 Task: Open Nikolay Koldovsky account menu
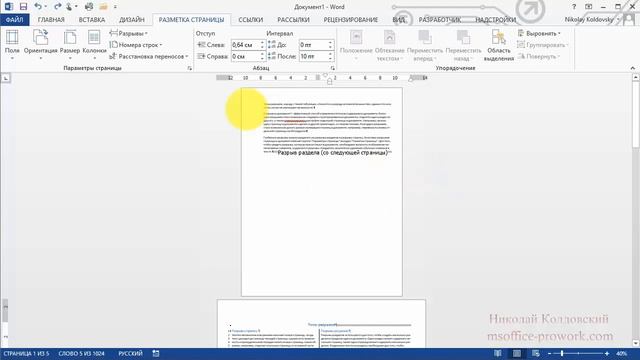(x=592, y=20)
